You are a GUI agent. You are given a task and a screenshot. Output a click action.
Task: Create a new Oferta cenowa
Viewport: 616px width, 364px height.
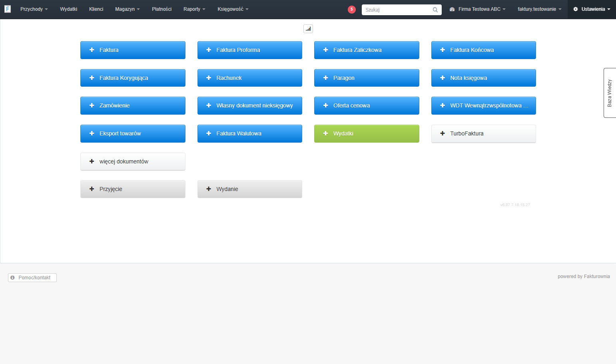pyautogui.click(x=367, y=105)
